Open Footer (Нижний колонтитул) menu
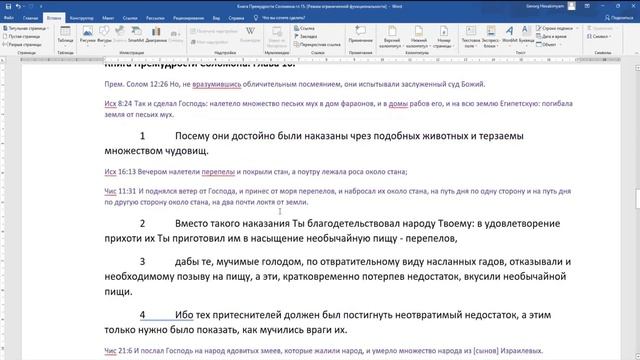Screen dimensions: 640x360 (419, 37)
